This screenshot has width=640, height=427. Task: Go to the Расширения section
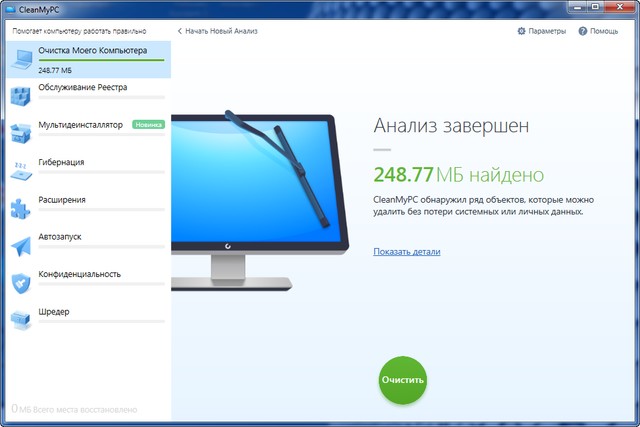click(89, 209)
